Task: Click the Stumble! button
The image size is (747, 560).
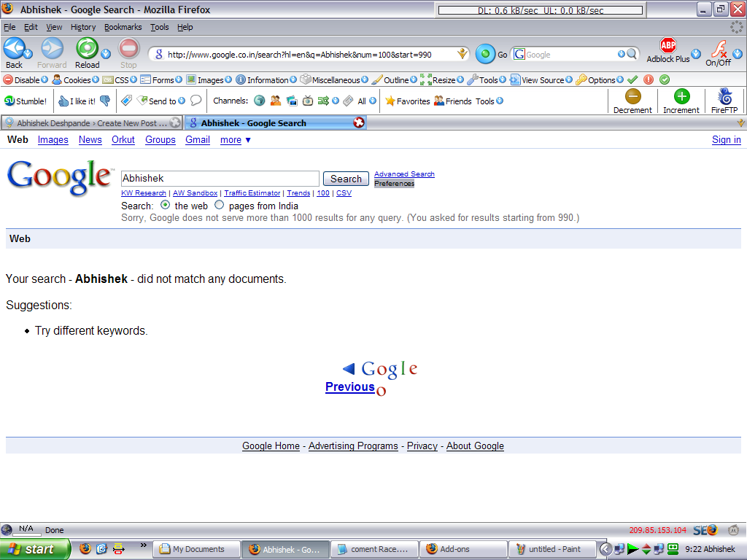Action: (x=26, y=101)
